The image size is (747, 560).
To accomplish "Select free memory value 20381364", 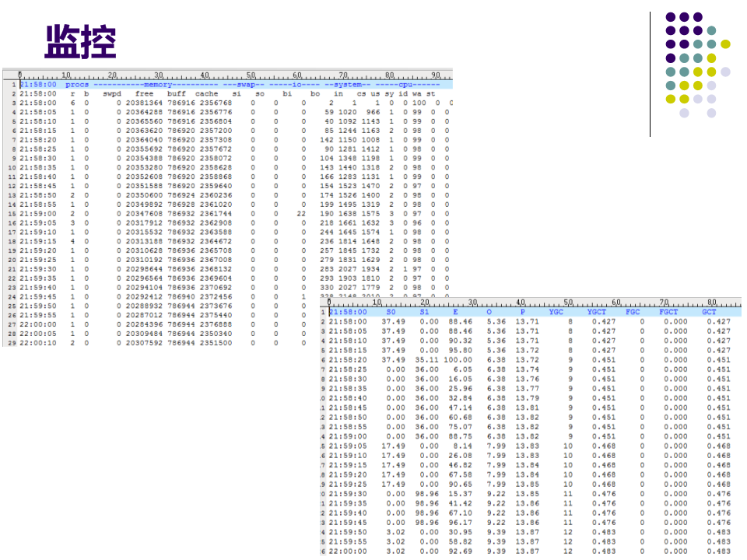I will (144, 103).
